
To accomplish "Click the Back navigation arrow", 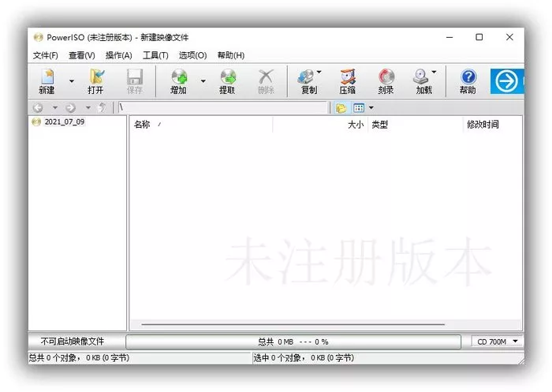I will [x=38, y=107].
